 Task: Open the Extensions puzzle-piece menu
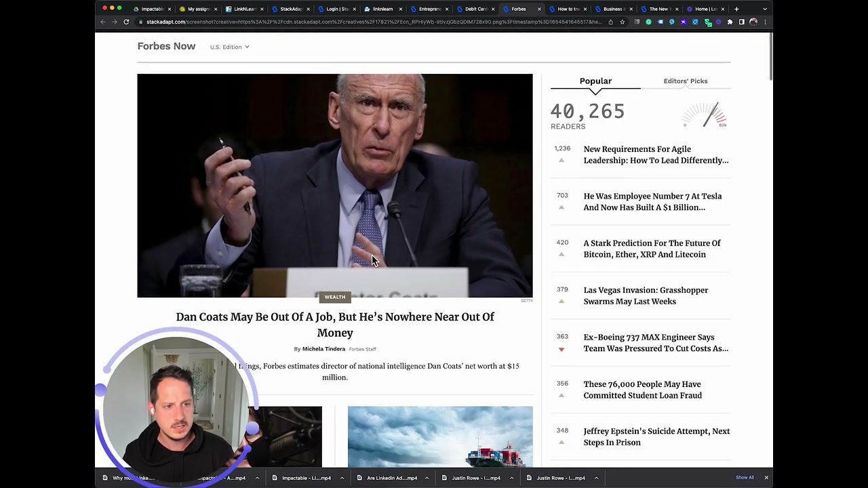[730, 22]
